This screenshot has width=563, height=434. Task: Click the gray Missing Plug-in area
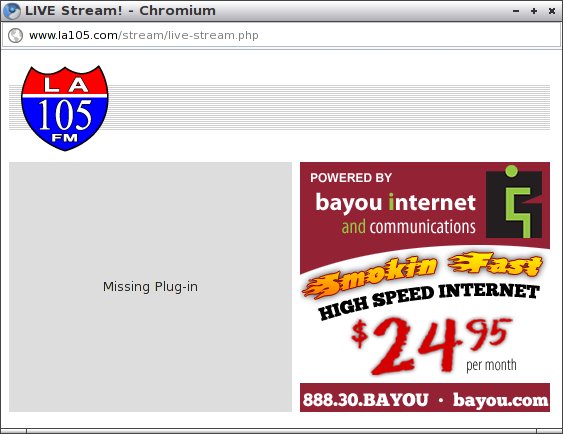coord(150,286)
